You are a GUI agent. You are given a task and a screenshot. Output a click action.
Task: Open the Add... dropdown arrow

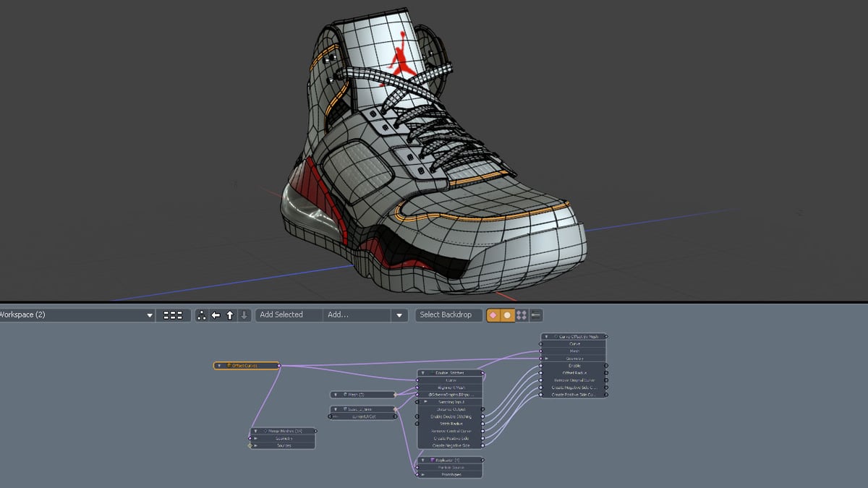click(x=399, y=314)
